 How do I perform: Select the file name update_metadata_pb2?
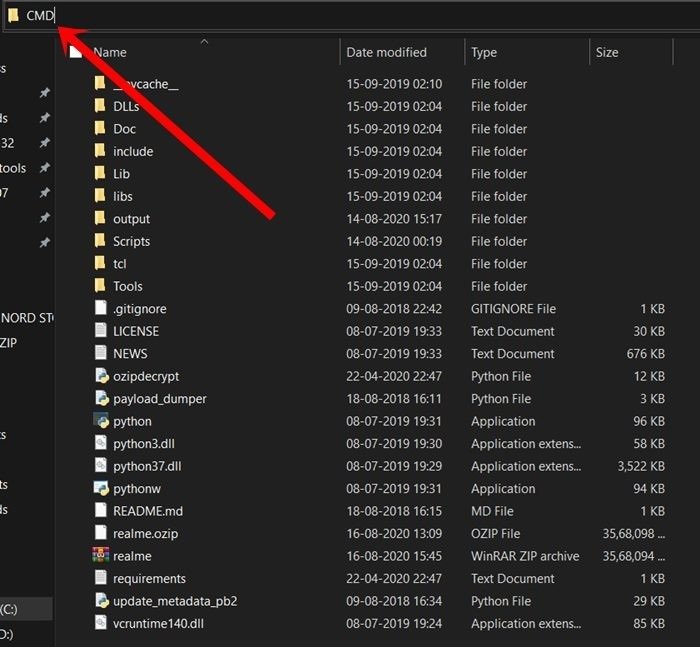coord(175,601)
